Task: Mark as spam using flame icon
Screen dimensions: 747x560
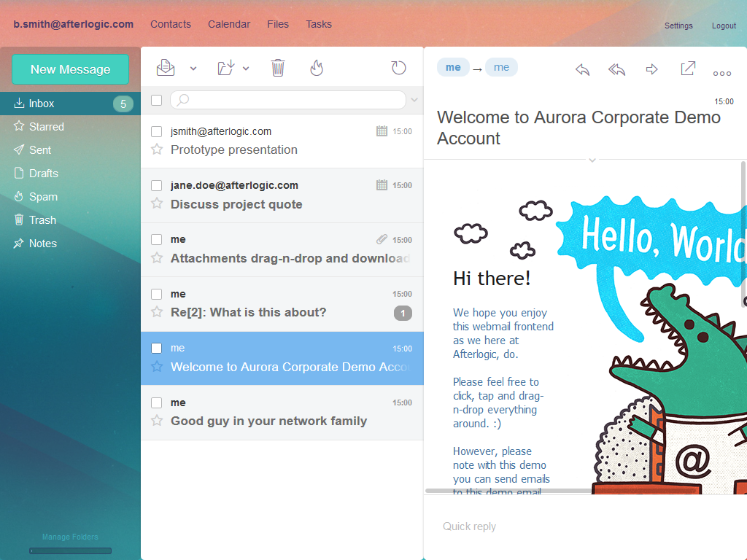Action: click(316, 68)
